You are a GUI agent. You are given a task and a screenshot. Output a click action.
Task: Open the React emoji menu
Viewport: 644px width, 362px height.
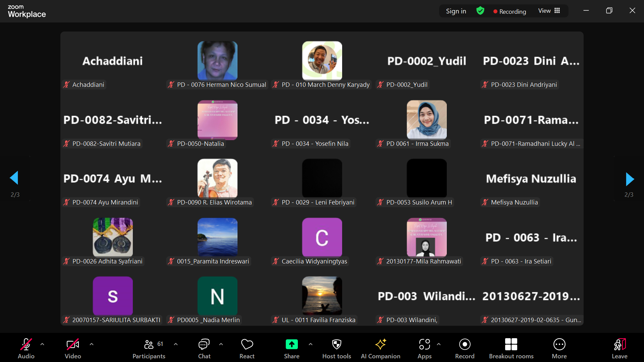tap(247, 348)
